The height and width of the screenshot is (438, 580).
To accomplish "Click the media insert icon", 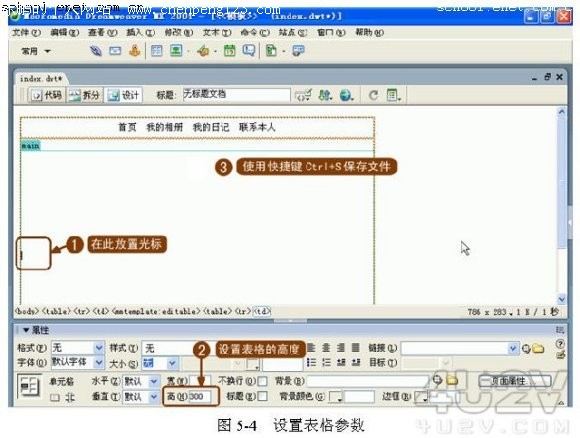I will pyautogui.click(x=203, y=51).
